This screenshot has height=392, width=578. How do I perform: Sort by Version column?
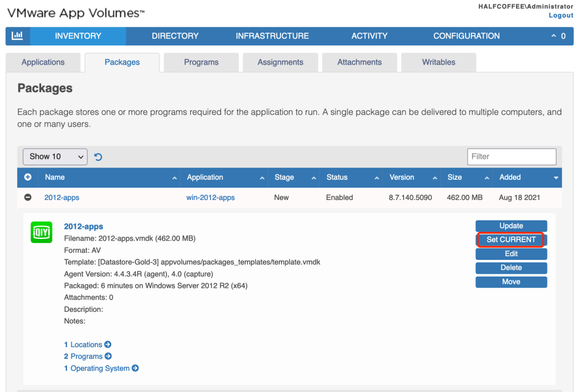tap(412, 178)
